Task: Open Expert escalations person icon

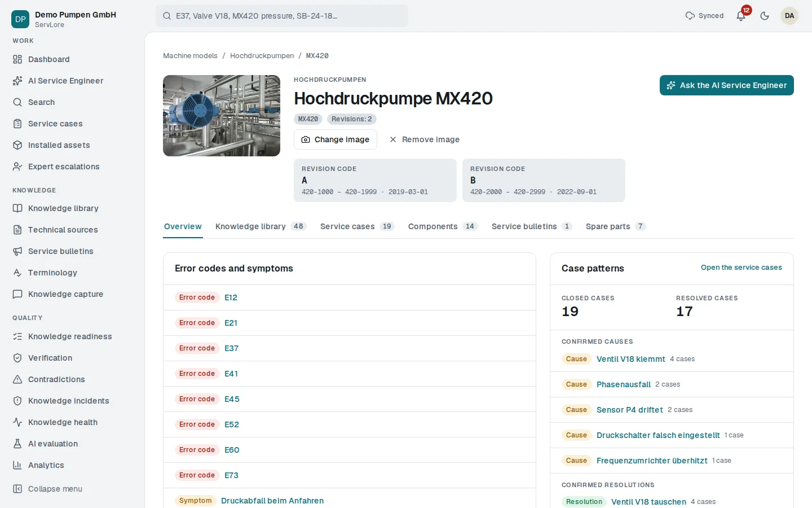Action: pos(17,167)
